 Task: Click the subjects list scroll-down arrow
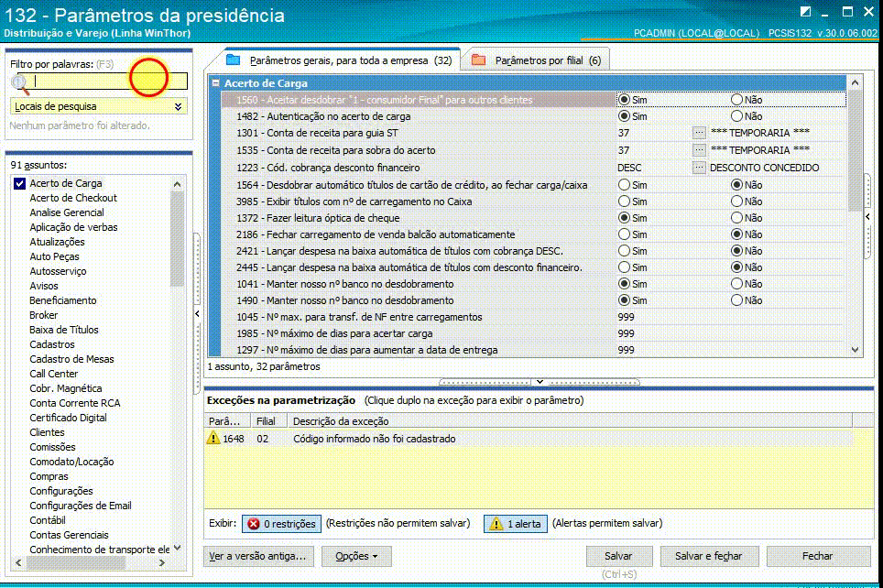click(178, 548)
